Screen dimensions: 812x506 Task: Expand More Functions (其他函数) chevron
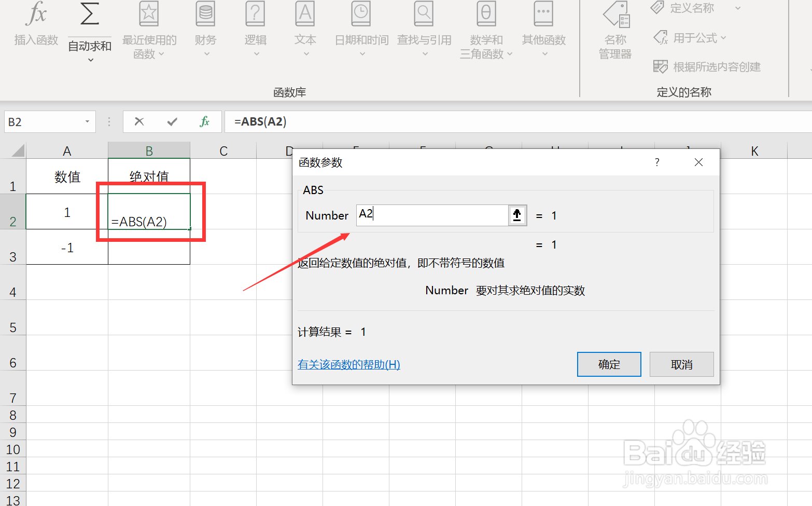pyautogui.click(x=544, y=53)
